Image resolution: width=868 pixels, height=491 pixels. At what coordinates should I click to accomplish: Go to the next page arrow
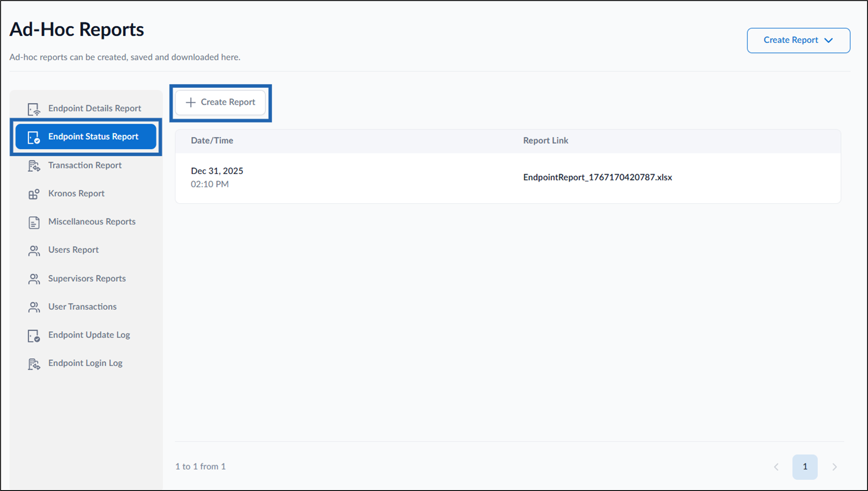point(835,467)
